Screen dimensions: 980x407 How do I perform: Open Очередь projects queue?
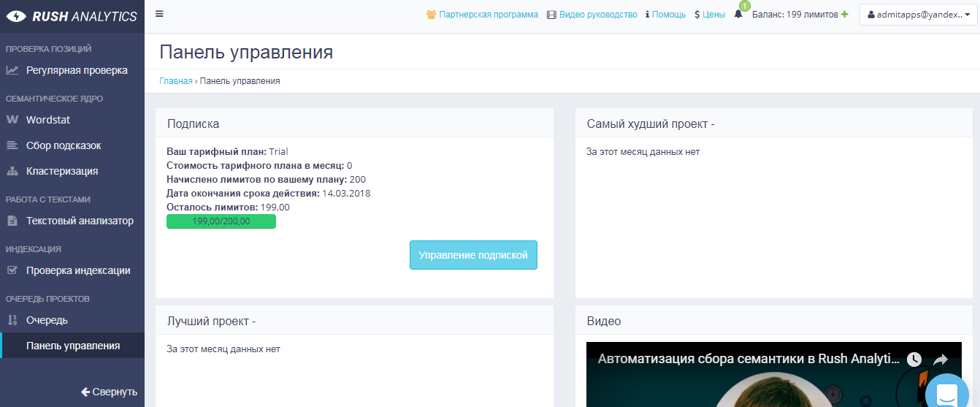[72, 320]
